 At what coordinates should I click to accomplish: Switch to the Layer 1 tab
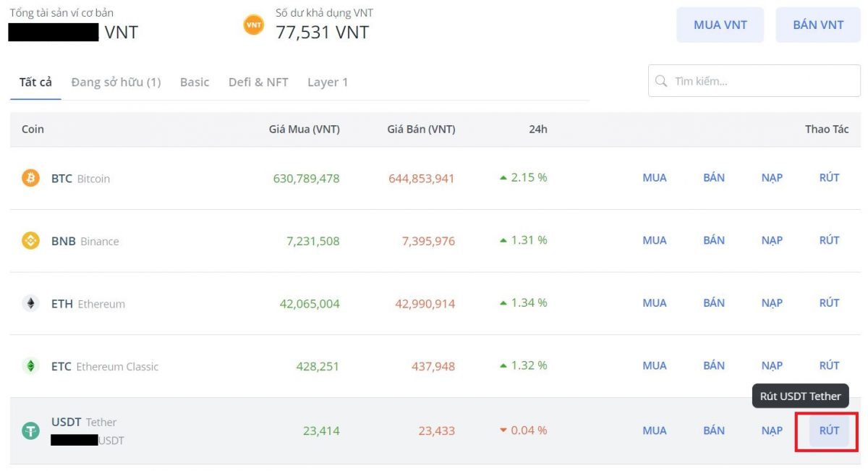328,82
